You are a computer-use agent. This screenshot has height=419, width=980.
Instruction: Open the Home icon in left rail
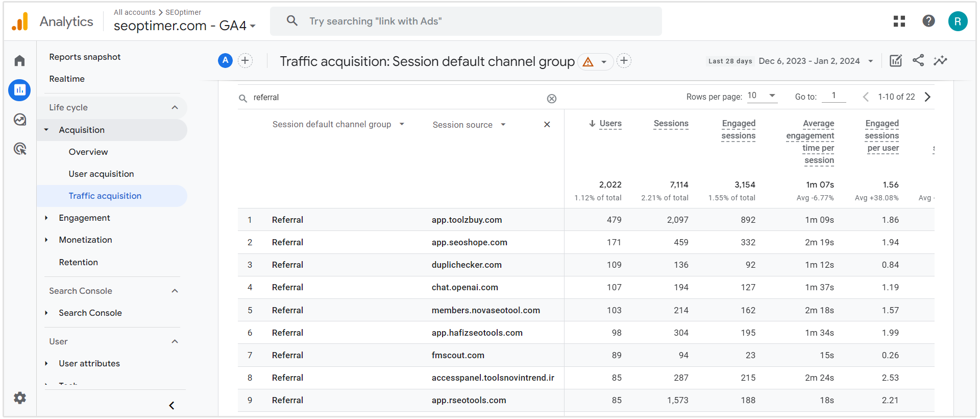19,61
